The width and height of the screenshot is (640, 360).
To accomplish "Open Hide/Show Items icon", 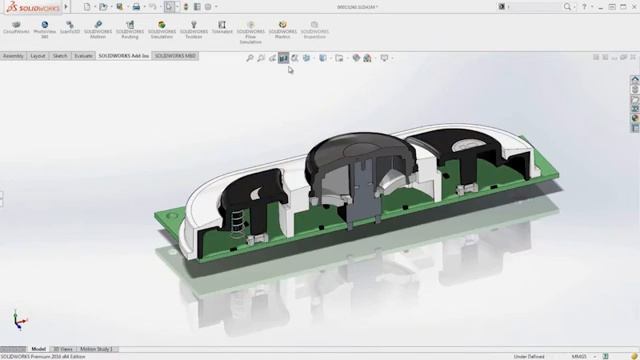I will [x=339, y=58].
